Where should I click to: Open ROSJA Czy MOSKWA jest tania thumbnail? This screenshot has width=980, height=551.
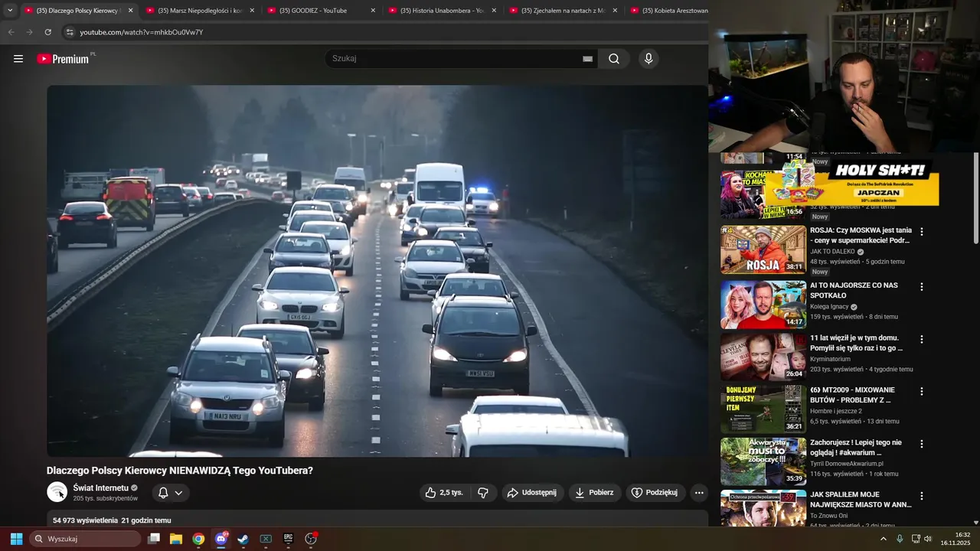(763, 249)
